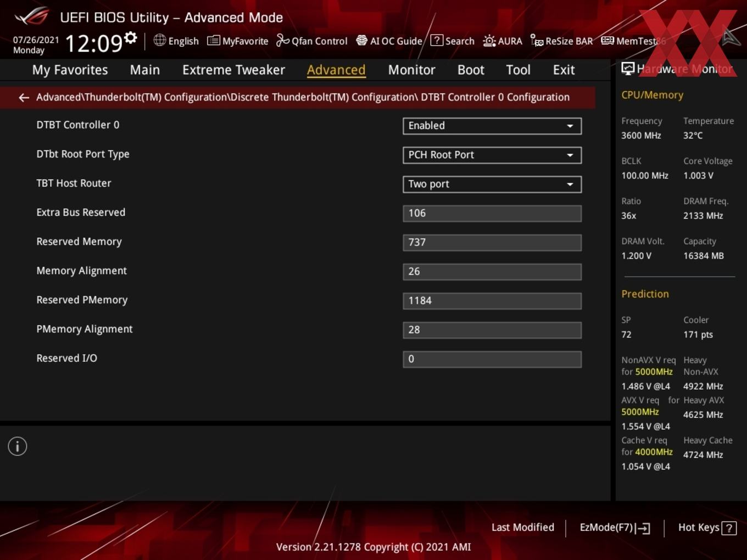Click the breadcrumb path text
This screenshot has height=560, width=747.
coord(303,97)
